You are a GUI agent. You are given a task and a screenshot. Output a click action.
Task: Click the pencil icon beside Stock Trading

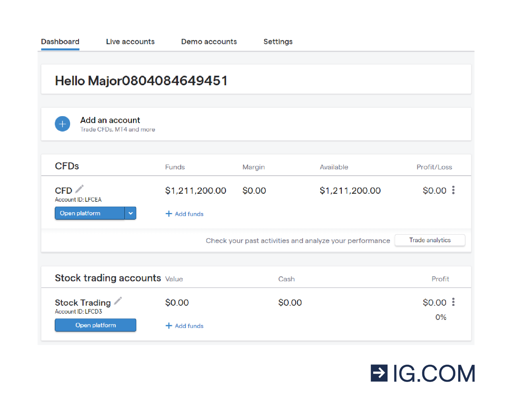[118, 301]
